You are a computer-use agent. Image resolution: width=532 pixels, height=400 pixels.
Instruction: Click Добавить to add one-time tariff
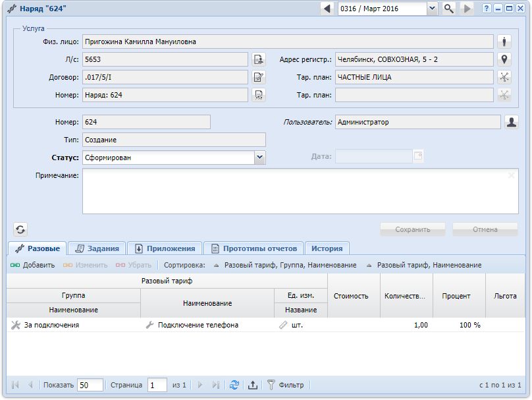32,265
